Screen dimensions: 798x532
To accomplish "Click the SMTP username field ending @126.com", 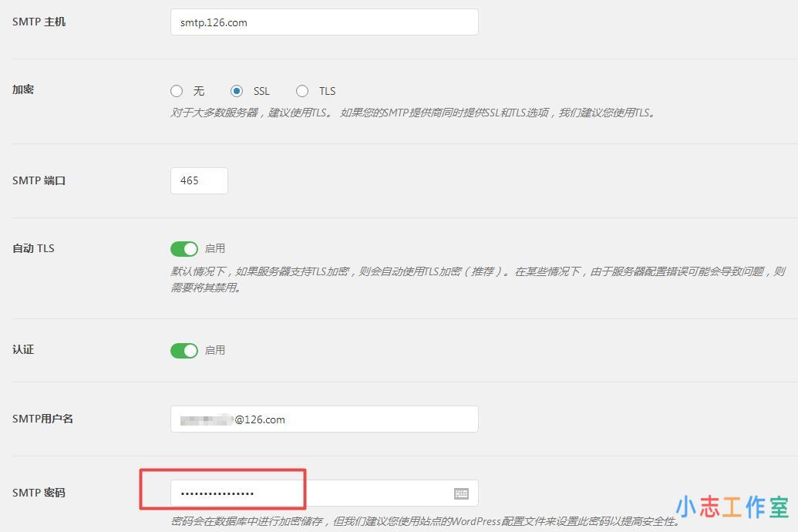I will point(324,419).
